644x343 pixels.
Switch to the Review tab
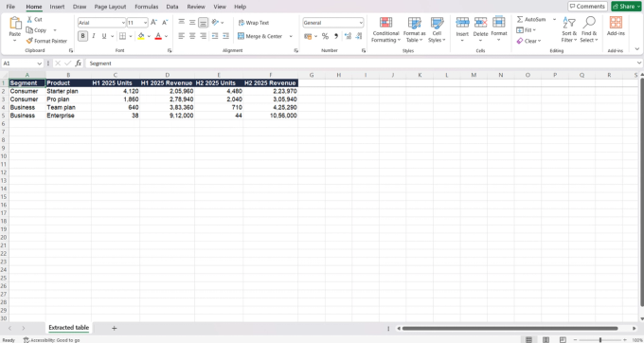pos(196,7)
